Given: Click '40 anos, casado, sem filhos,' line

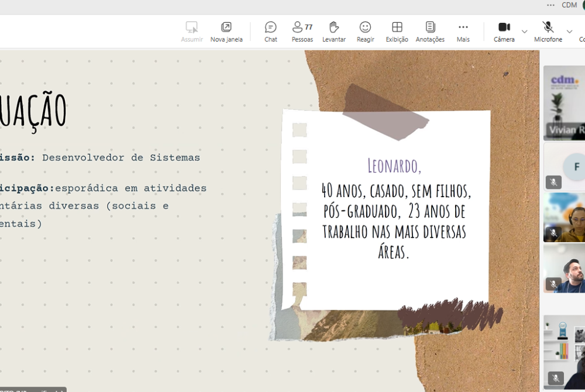Looking at the screenshot, I should point(396,191).
